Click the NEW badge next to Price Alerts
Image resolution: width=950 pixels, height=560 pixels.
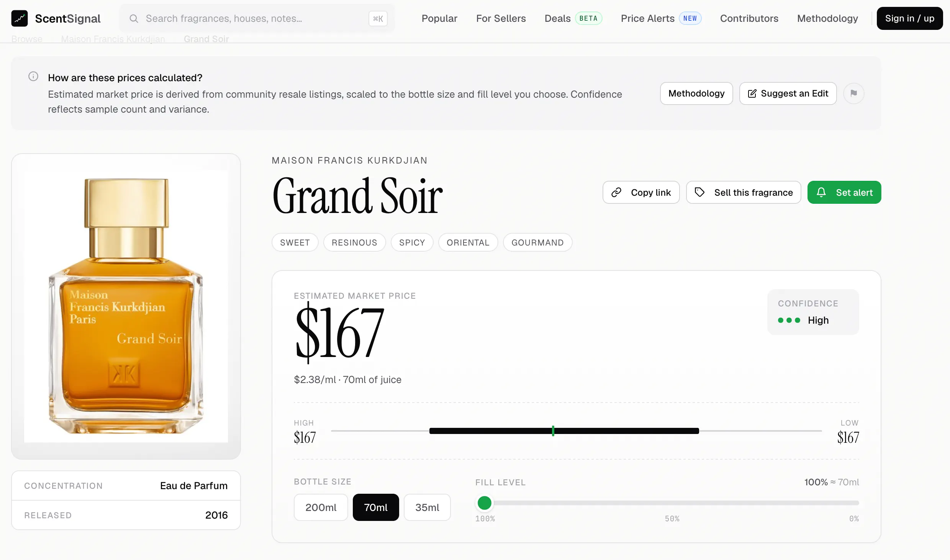click(690, 18)
